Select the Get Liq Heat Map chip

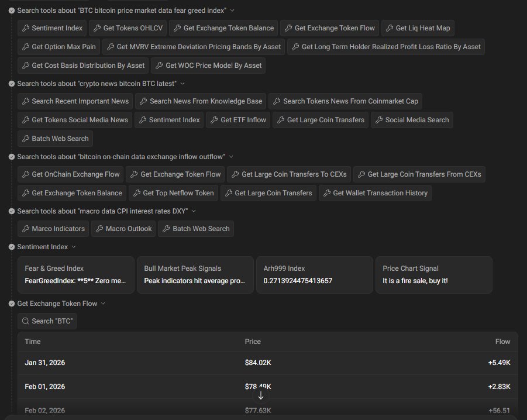(x=418, y=28)
